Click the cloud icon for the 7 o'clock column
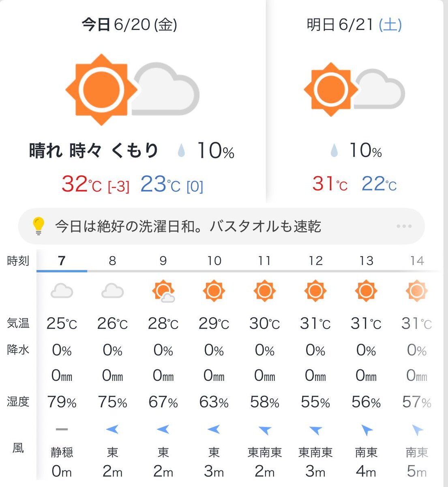This screenshot has width=448, height=487. [62, 291]
